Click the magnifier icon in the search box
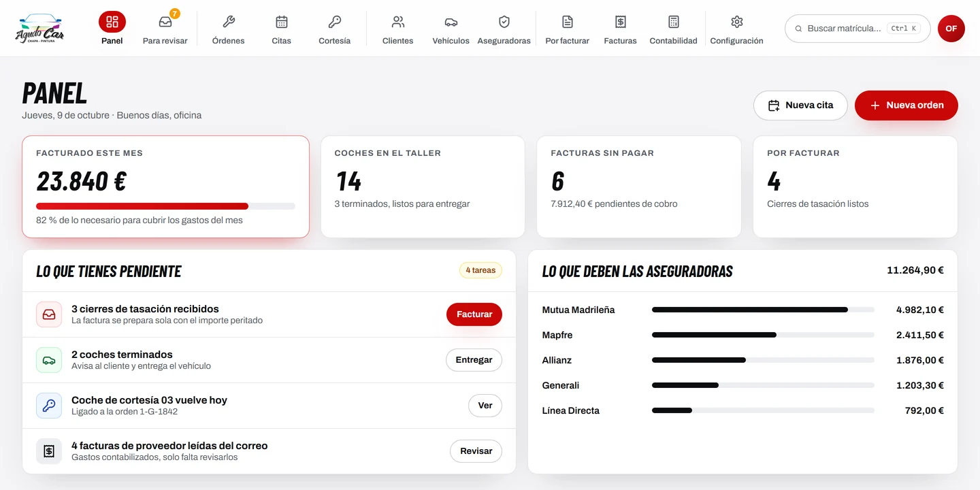The width and height of the screenshot is (980, 490). (799, 29)
